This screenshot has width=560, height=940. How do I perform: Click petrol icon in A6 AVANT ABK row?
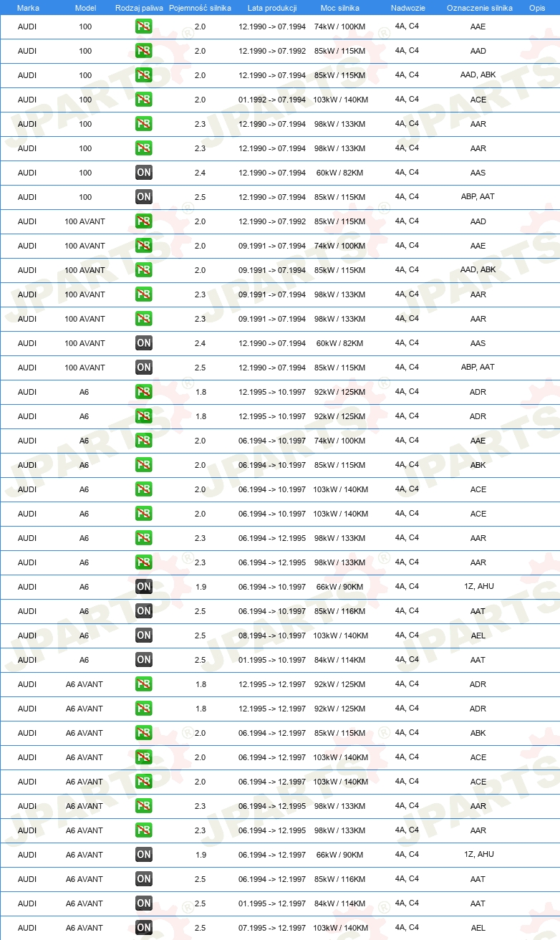[144, 733]
